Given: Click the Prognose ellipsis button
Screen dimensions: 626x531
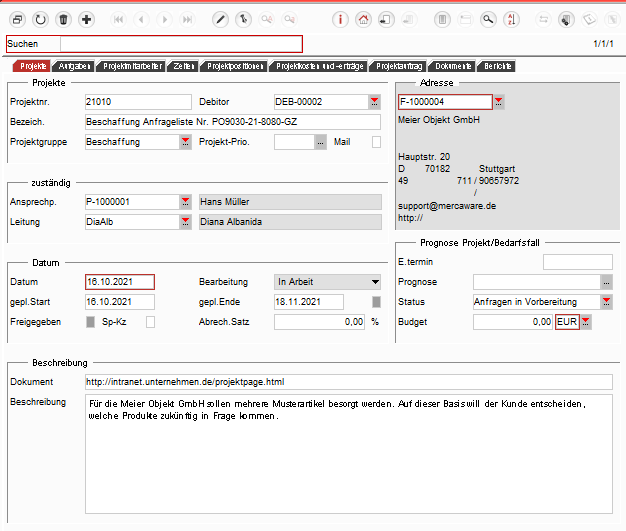Looking at the screenshot, I should tap(606, 282).
